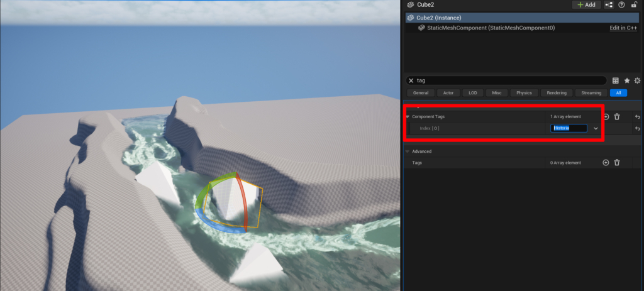Viewport: 644px width, 291px height.
Task: Add element to Component Tags array
Action: (606, 117)
